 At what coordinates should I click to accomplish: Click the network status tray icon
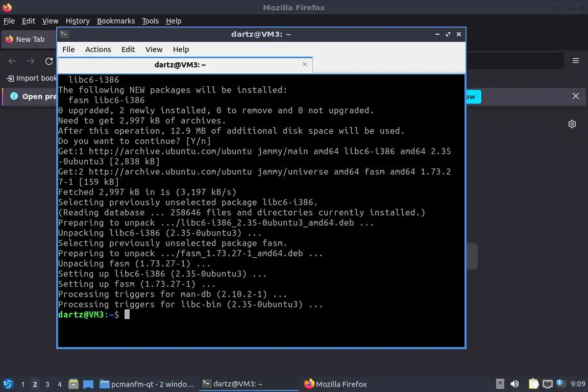tap(548, 384)
